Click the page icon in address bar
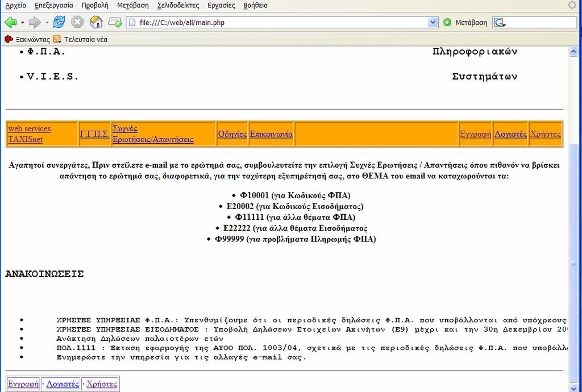The image size is (582, 392). [132, 23]
